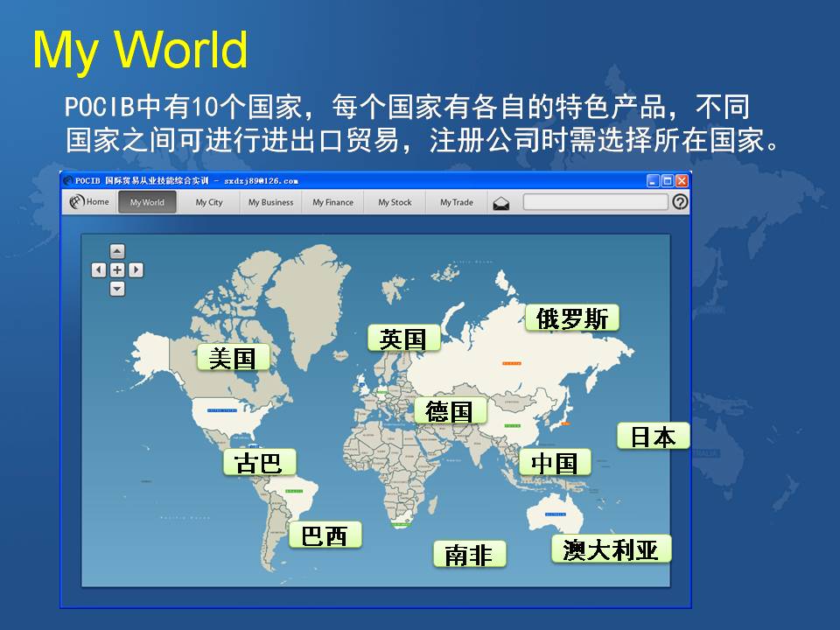840x630 pixels.
Task: Pan the map left with arrow
Action: click(x=99, y=270)
